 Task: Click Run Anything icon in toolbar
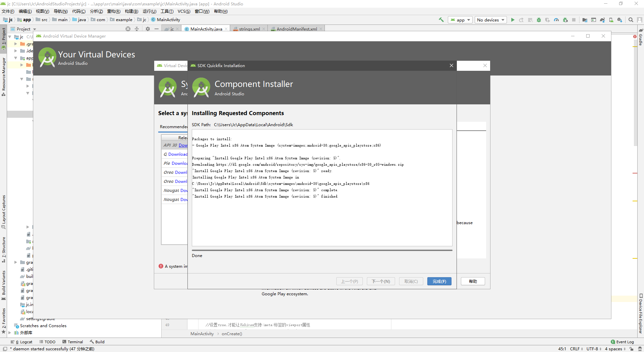click(x=594, y=20)
